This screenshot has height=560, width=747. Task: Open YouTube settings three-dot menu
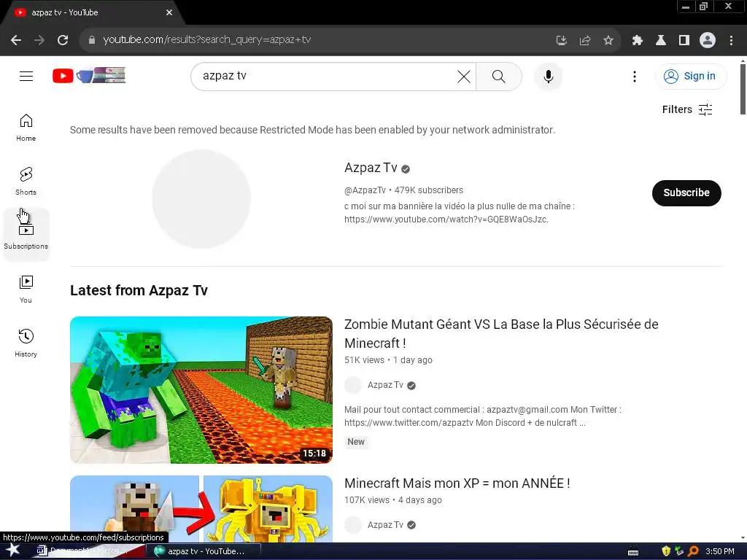tap(635, 76)
